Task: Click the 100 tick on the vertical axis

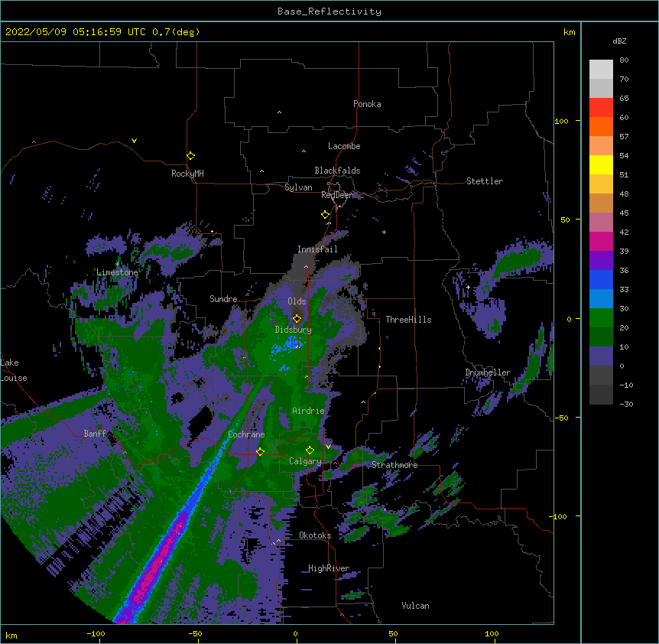Action: [561, 121]
